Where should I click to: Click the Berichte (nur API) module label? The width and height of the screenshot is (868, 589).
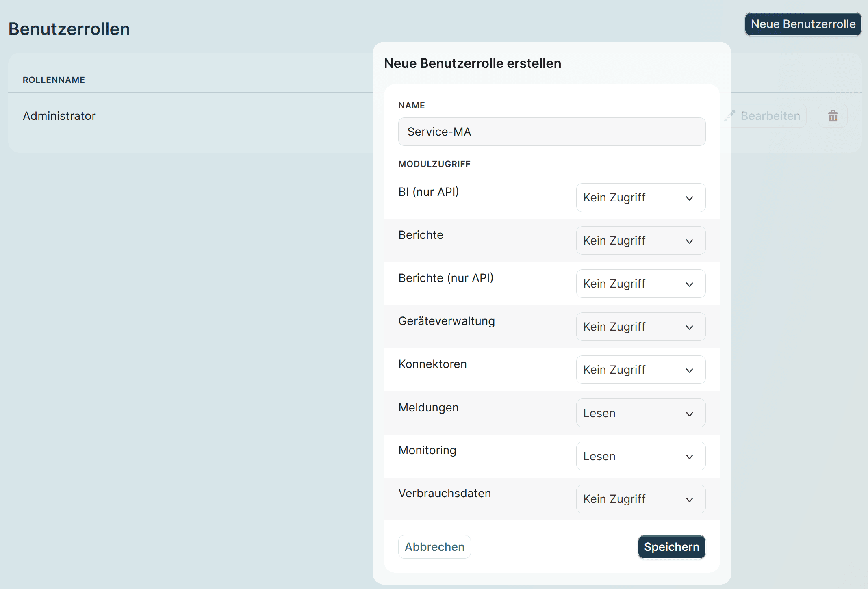446,278
